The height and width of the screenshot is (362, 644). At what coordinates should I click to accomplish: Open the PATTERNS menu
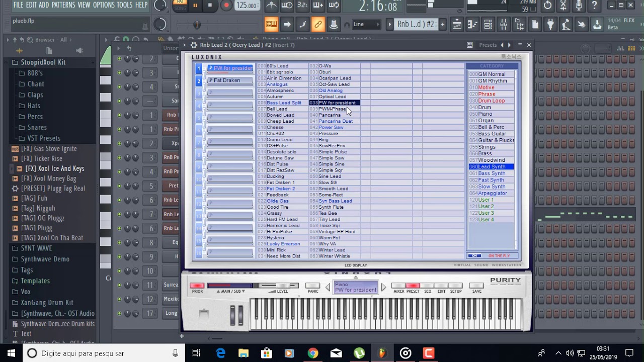[x=63, y=5]
